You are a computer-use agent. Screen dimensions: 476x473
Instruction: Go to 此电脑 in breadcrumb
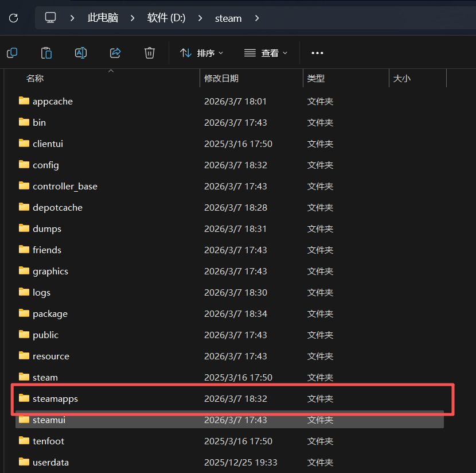click(103, 18)
